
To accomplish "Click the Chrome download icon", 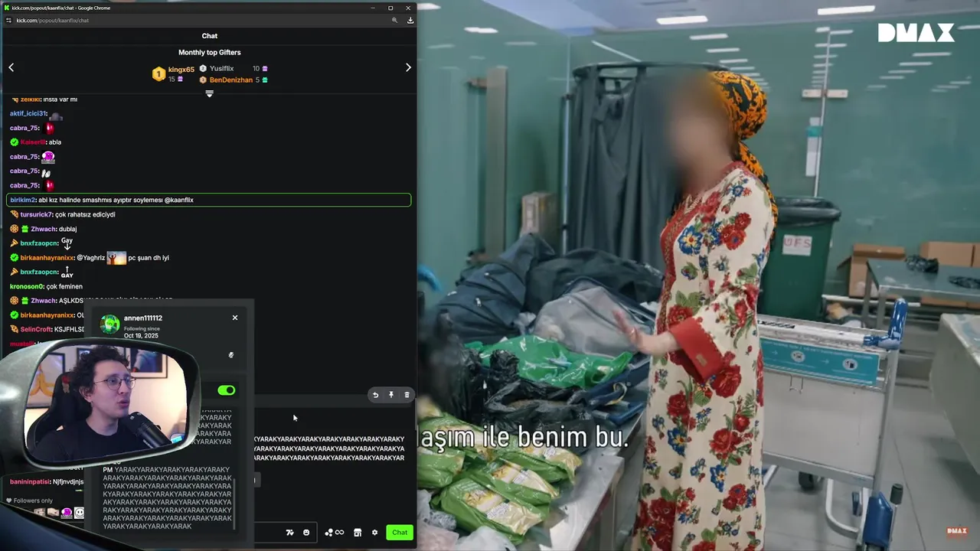I will pos(410,21).
